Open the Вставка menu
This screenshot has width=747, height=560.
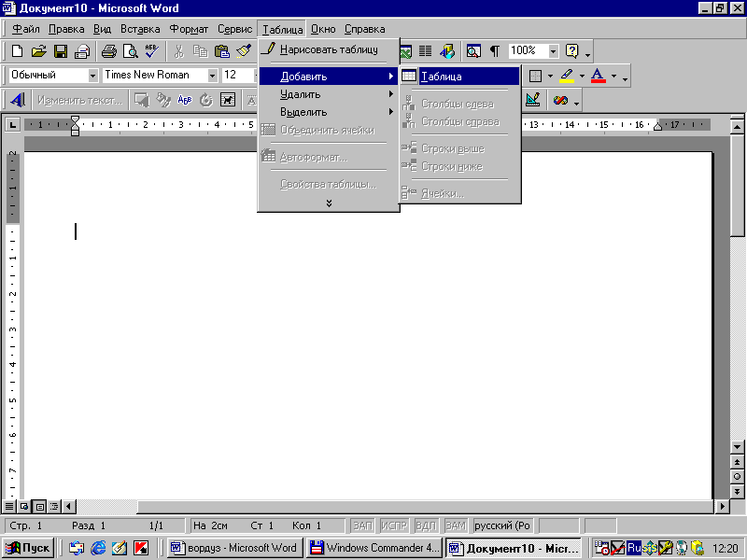click(x=140, y=29)
